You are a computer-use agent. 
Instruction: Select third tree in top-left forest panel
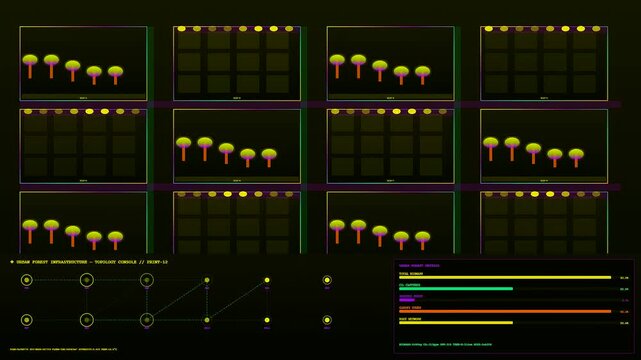tap(72, 71)
